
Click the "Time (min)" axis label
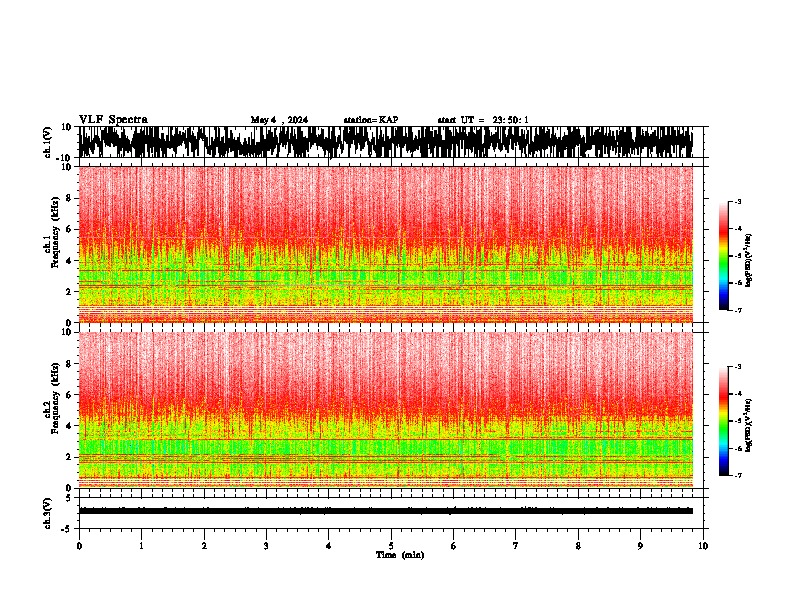(400, 555)
